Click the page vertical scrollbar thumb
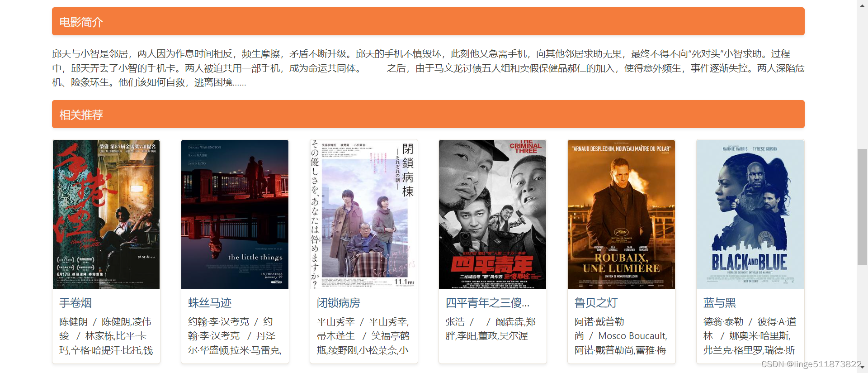The height and width of the screenshot is (373, 868). click(x=863, y=207)
